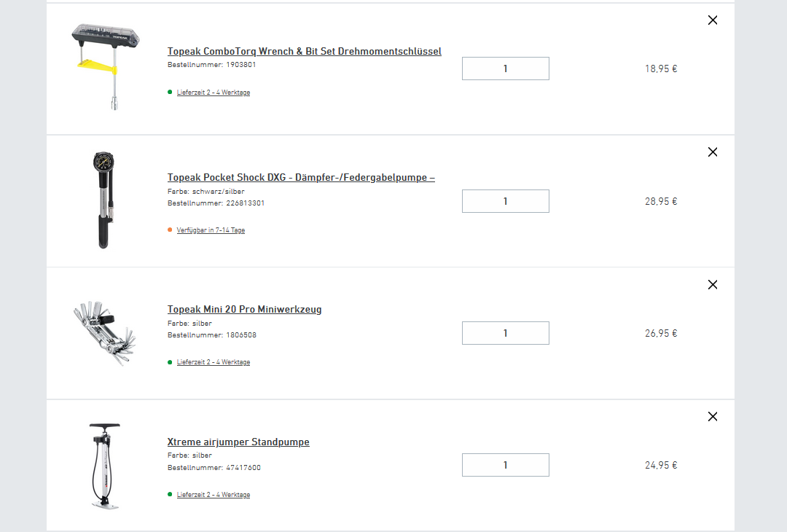Remove Topeak ComboTorq Wrench from cart
This screenshot has height=532, width=787.
(713, 20)
